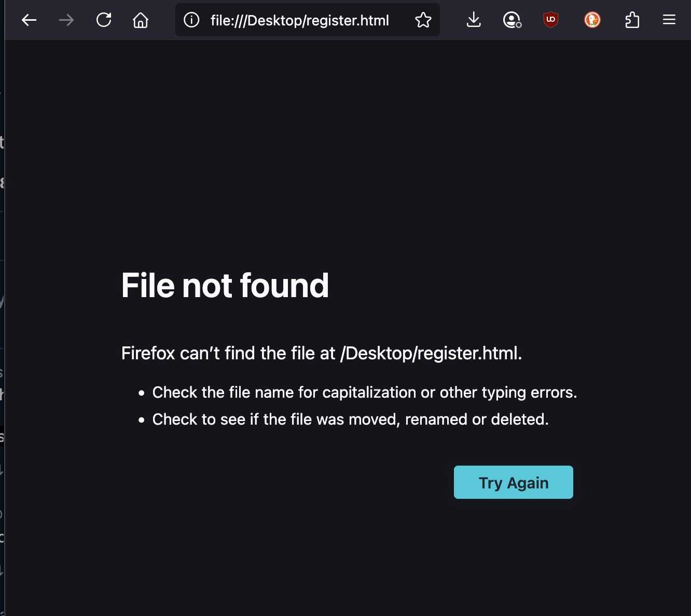Open the DuckDuckGo extension

pos(592,20)
